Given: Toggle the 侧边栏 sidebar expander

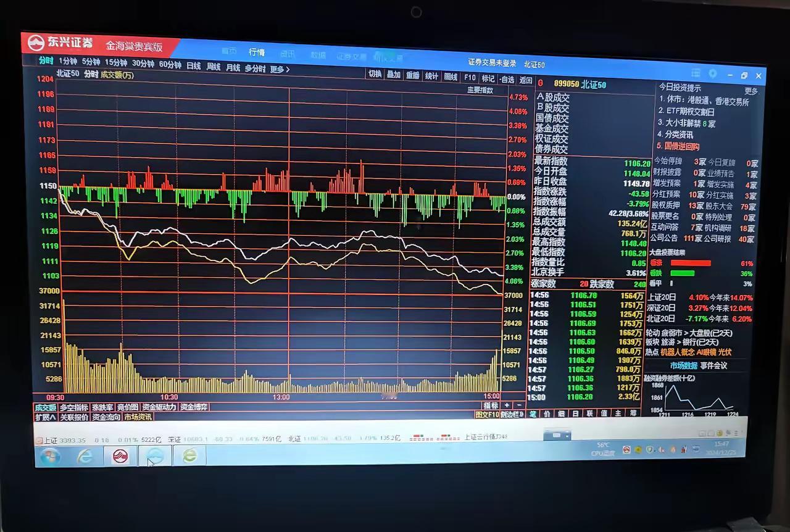Looking at the screenshot, I should (x=512, y=414).
